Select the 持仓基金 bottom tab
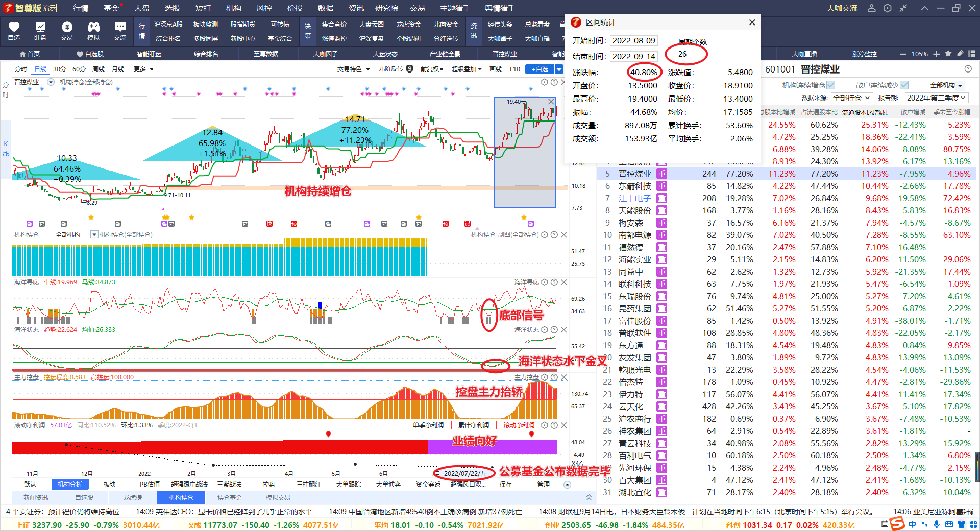This screenshot has width=980, height=531. pos(229,497)
